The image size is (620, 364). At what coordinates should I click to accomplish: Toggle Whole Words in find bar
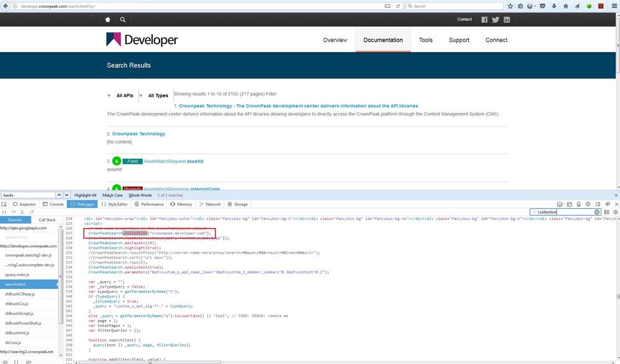tap(140, 195)
